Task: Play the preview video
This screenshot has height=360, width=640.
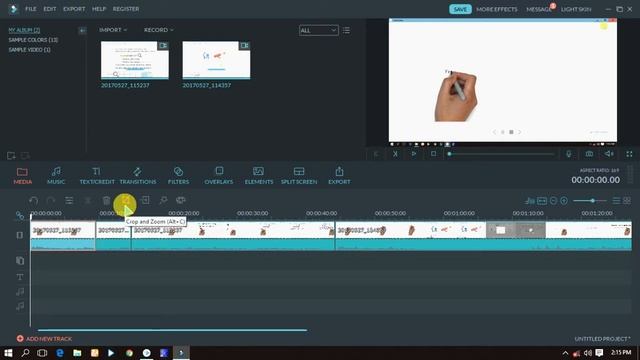Action: tap(413, 154)
